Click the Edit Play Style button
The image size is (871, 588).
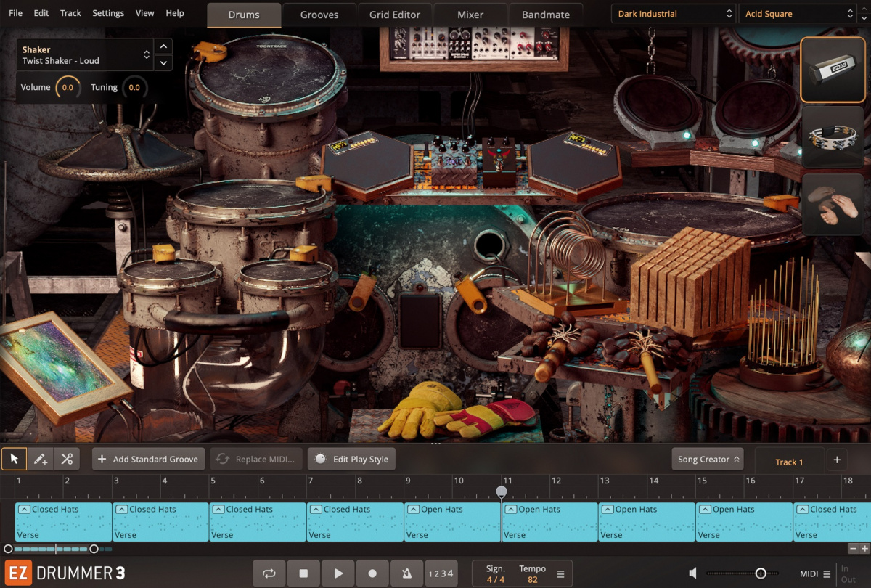(x=351, y=459)
